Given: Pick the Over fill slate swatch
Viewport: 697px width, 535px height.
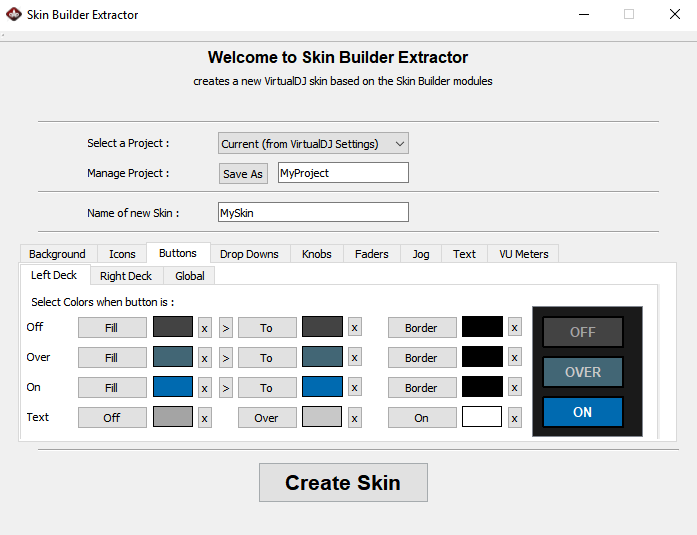Looking at the screenshot, I should tap(173, 357).
